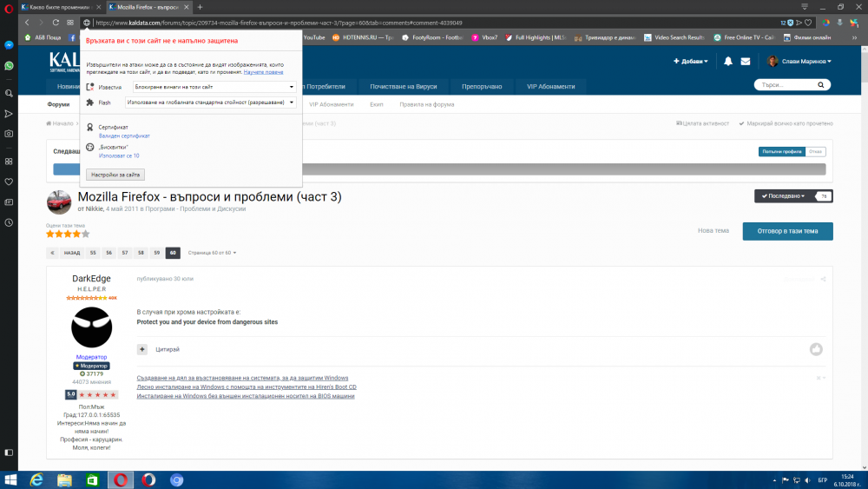Expand bookmarks bar overflow chevron
This screenshot has width=868, height=489.
[854, 37]
